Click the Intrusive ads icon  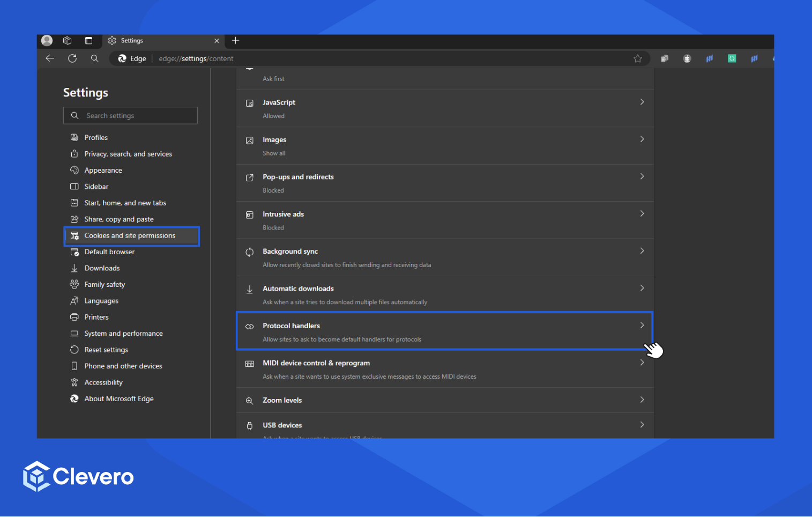[x=250, y=215]
